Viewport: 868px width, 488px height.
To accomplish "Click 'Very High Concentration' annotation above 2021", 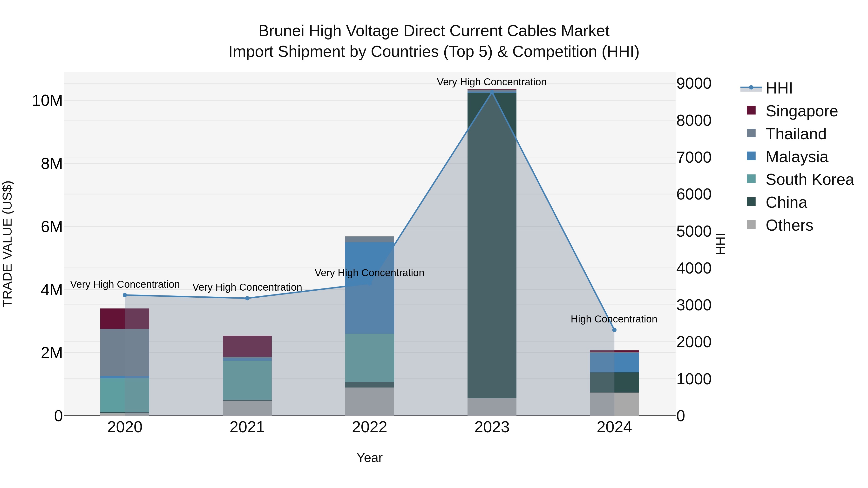I will click(247, 287).
